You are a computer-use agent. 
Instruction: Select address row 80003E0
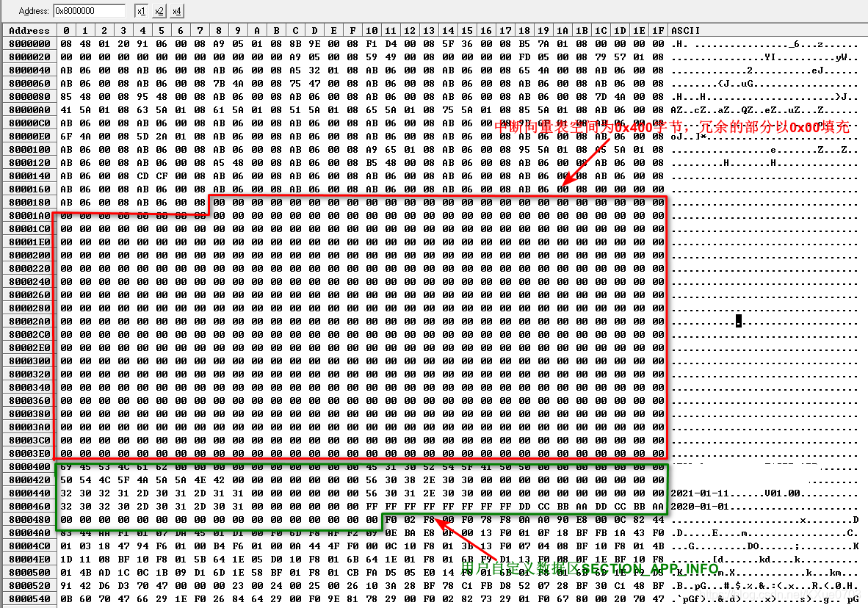coord(29,454)
